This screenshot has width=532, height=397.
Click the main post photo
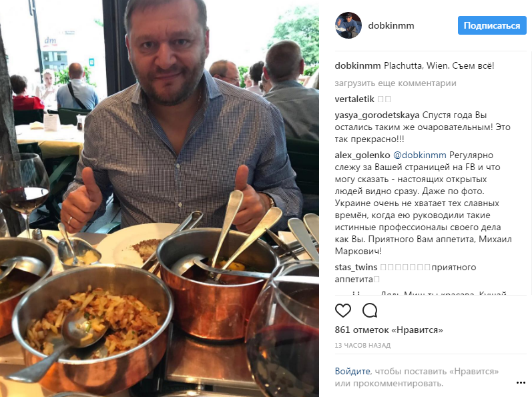(x=160, y=198)
